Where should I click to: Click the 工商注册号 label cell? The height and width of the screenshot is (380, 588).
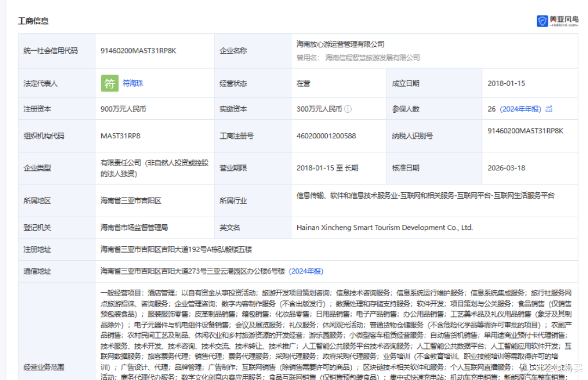click(x=253, y=136)
